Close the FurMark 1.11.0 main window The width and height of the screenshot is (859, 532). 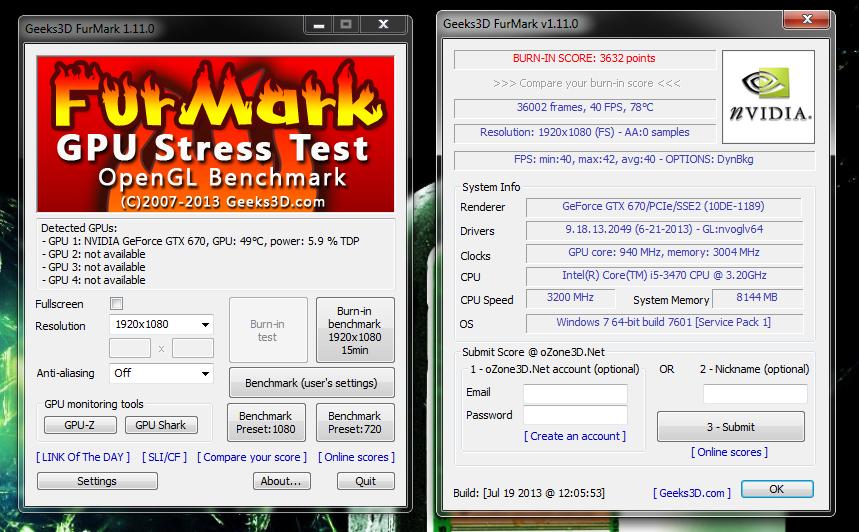383,25
